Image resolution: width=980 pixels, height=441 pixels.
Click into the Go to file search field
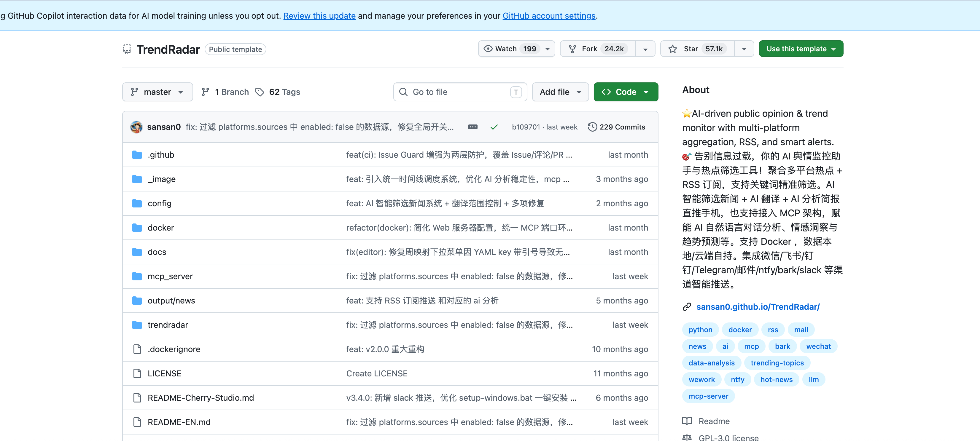pos(460,92)
